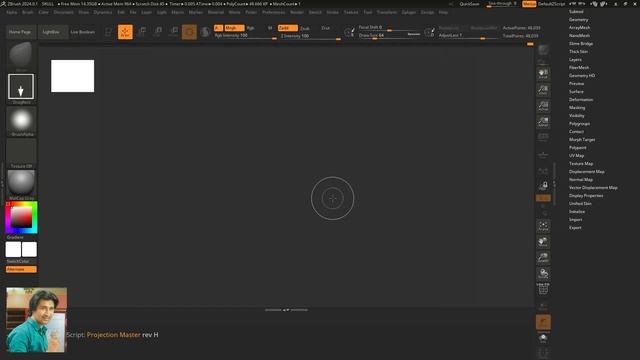Toggle the Zcut button
Viewport: 640px width, 360px height.
coord(325,28)
